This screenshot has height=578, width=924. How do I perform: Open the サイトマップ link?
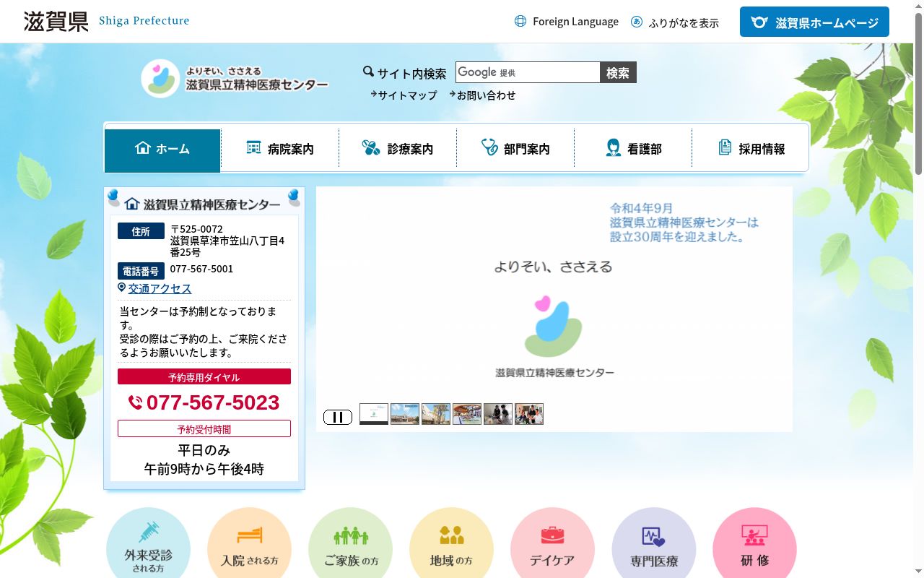[x=407, y=95]
